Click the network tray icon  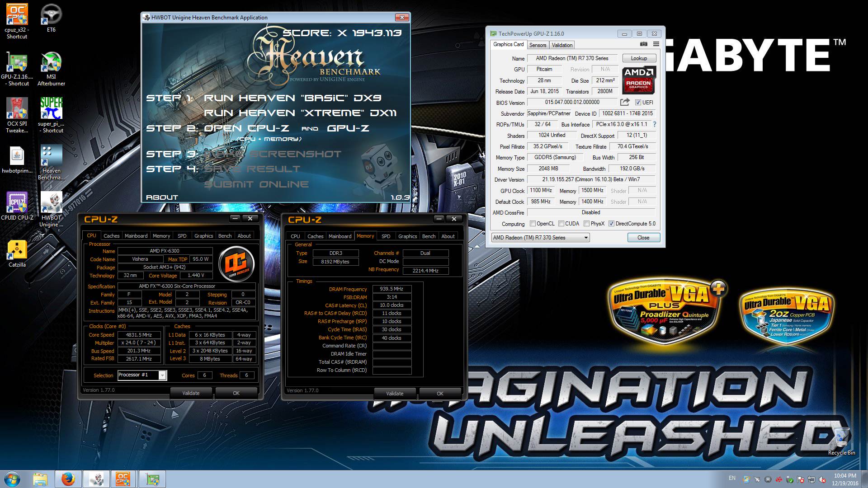tap(811, 479)
